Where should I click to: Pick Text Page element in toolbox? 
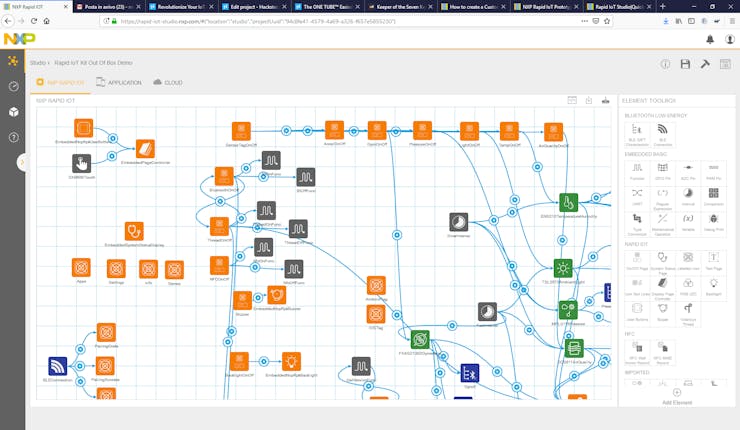[x=714, y=261]
